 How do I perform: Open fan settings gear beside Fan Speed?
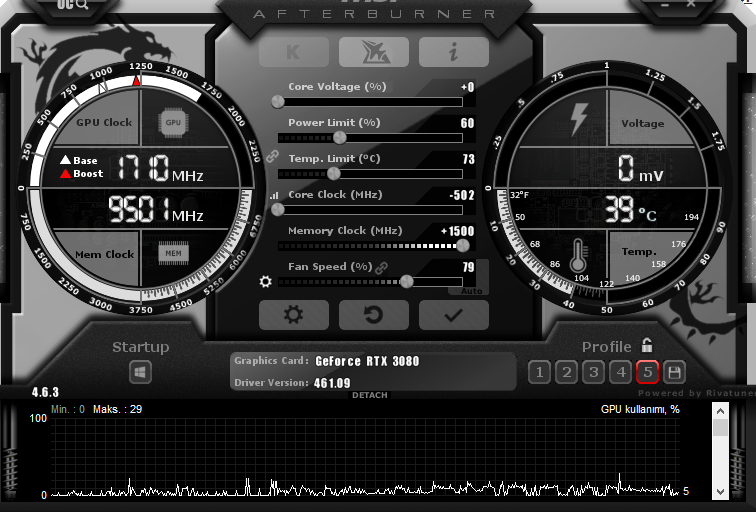(x=266, y=281)
